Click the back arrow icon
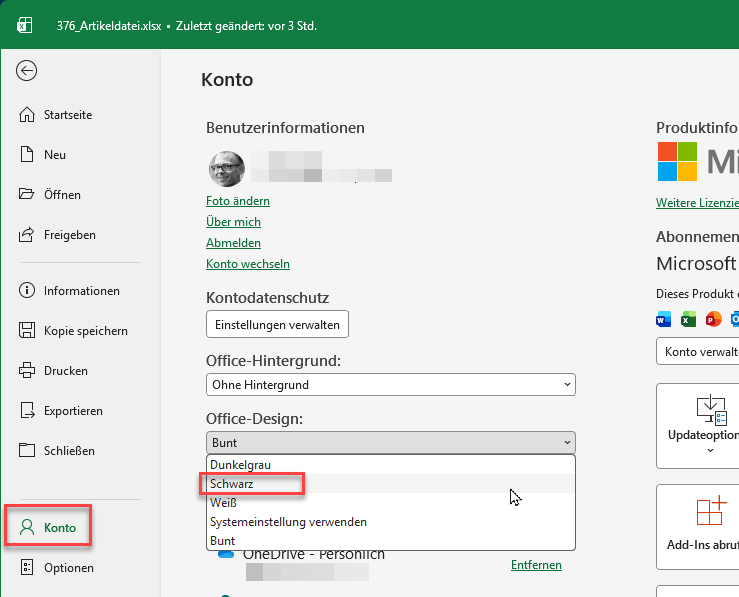The height and width of the screenshot is (597, 739). coord(27,70)
